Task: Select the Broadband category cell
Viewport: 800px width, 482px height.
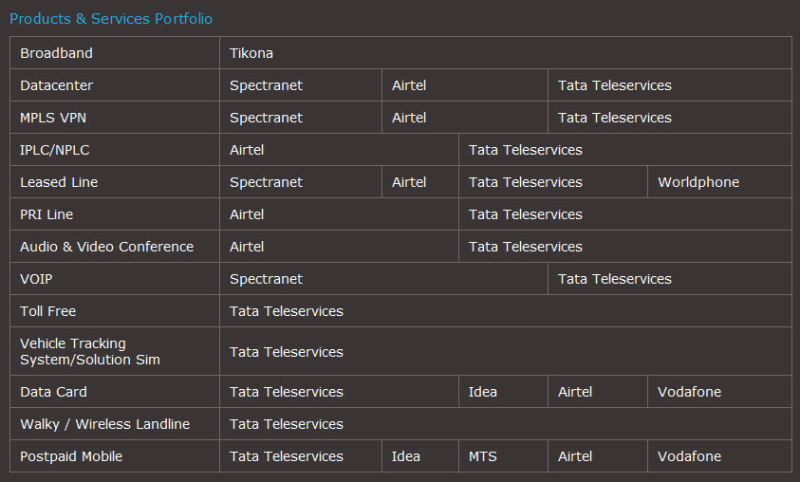Action: (x=56, y=53)
